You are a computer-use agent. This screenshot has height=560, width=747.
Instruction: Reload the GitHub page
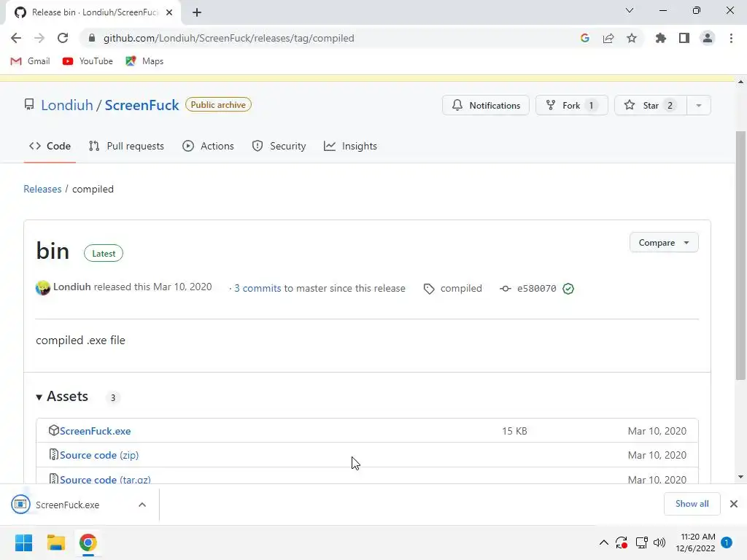click(x=63, y=38)
